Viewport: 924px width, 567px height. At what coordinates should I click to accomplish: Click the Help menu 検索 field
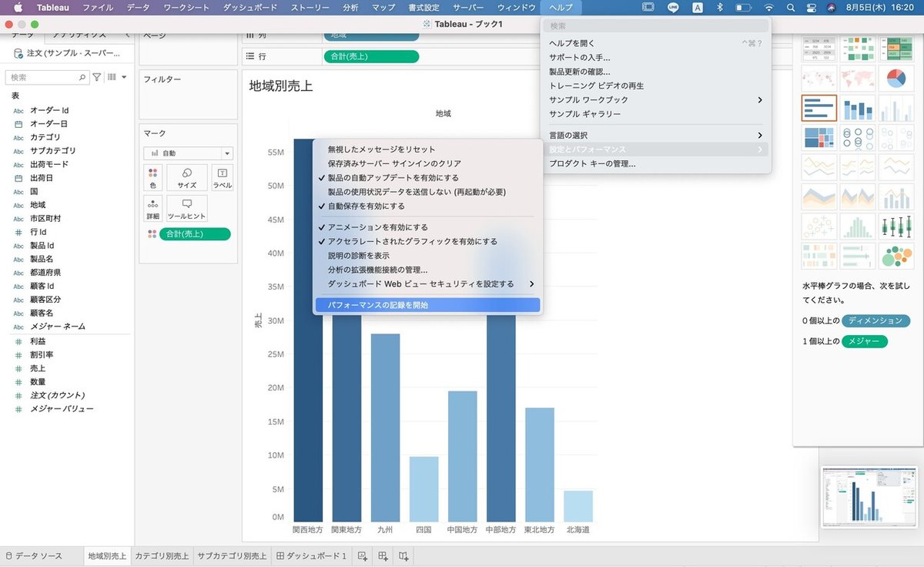[x=656, y=25]
